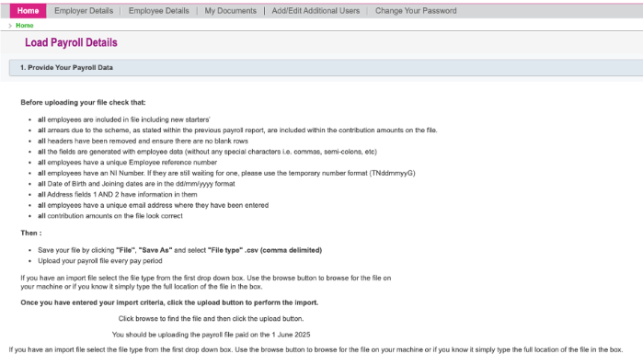Image resolution: width=643 pixels, height=364 pixels.
Task: Click the breadcrumb chevron arrow icon
Action: (x=10, y=26)
